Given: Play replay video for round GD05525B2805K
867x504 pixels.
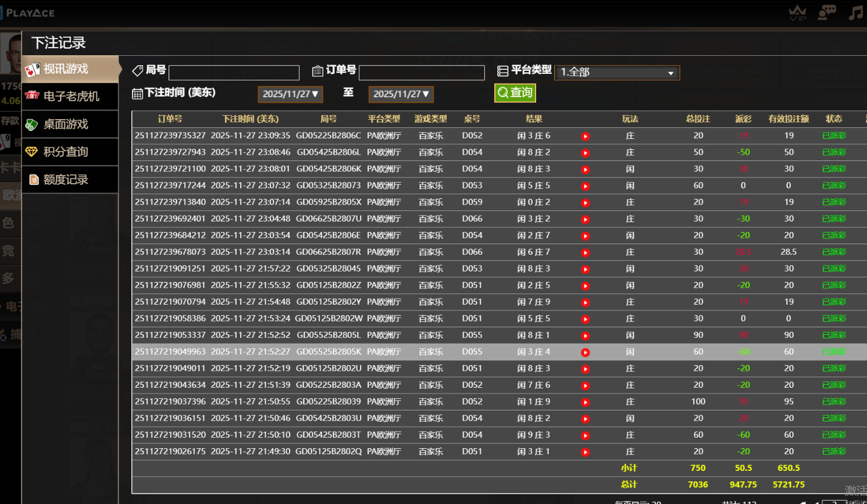Looking at the screenshot, I should [586, 352].
